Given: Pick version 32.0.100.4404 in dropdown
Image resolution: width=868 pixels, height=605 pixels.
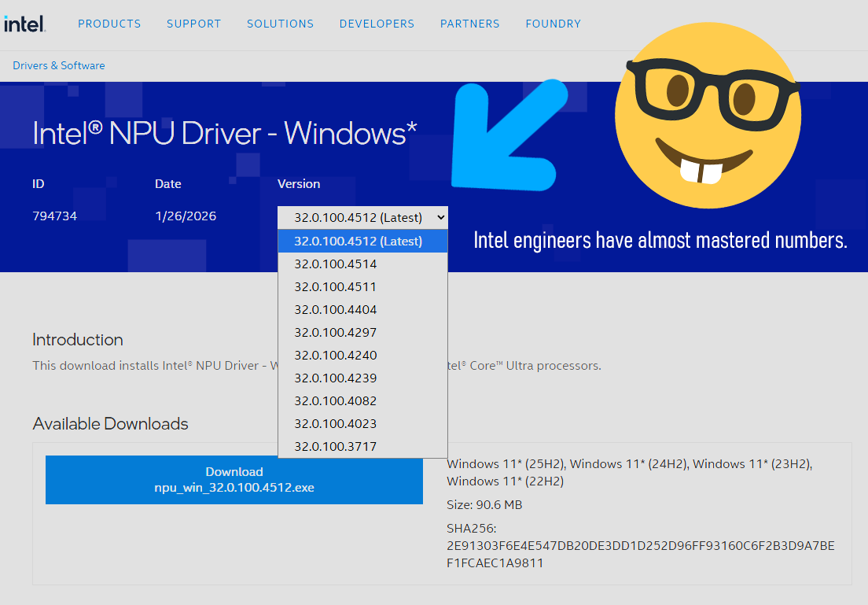Looking at the screenshot, I should point(336,310).
